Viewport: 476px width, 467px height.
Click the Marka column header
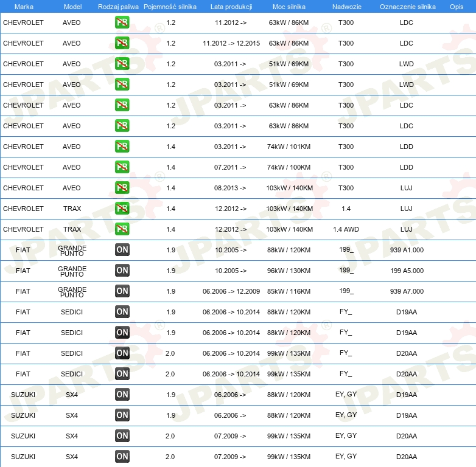[x=23, y=7]
